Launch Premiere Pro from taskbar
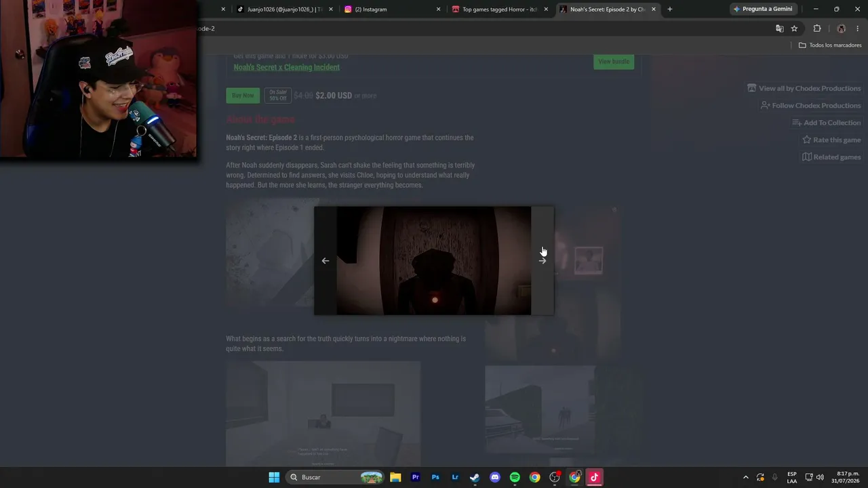The height and width of the screenshot is (488, 868). tap(416, 477)
